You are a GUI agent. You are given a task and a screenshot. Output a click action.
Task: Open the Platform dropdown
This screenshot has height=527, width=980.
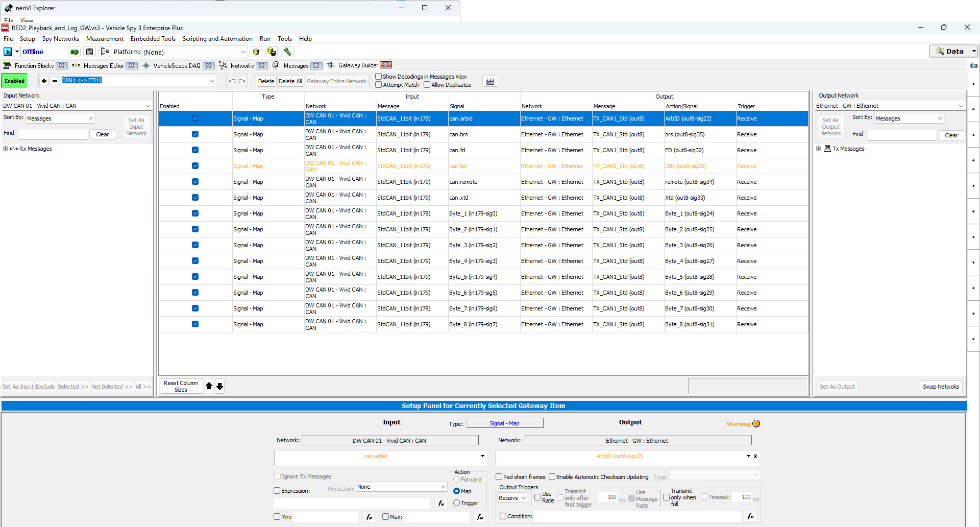[x=243, y=52]
